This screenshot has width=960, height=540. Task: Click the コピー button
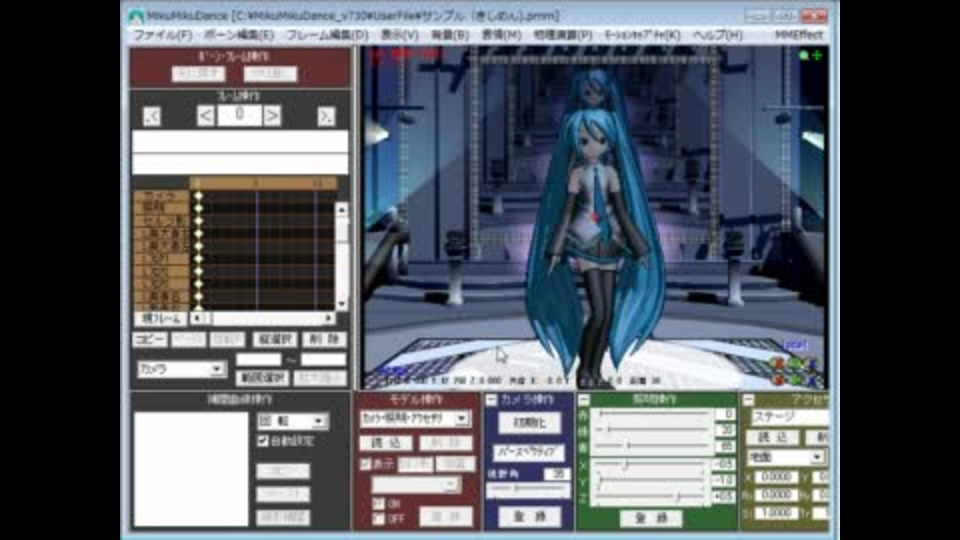149,339
